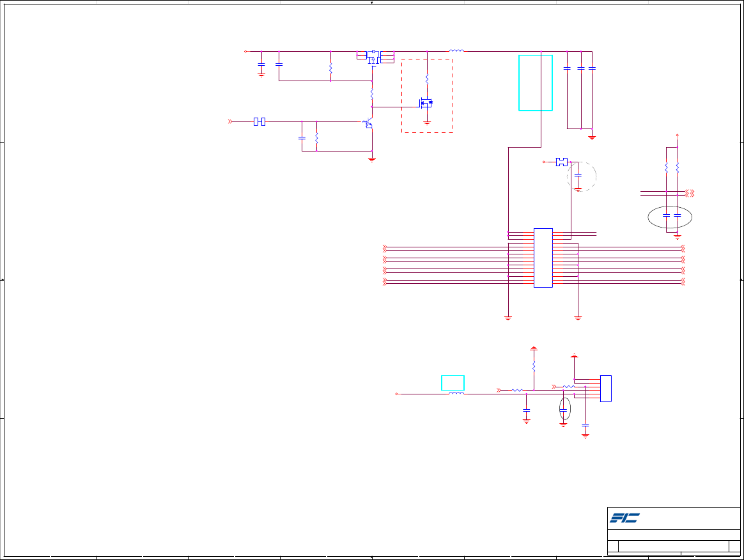Screen dimensions: 744x560
Task: Select the bipolar transistor symbol
Action: [x=368, y=123]
